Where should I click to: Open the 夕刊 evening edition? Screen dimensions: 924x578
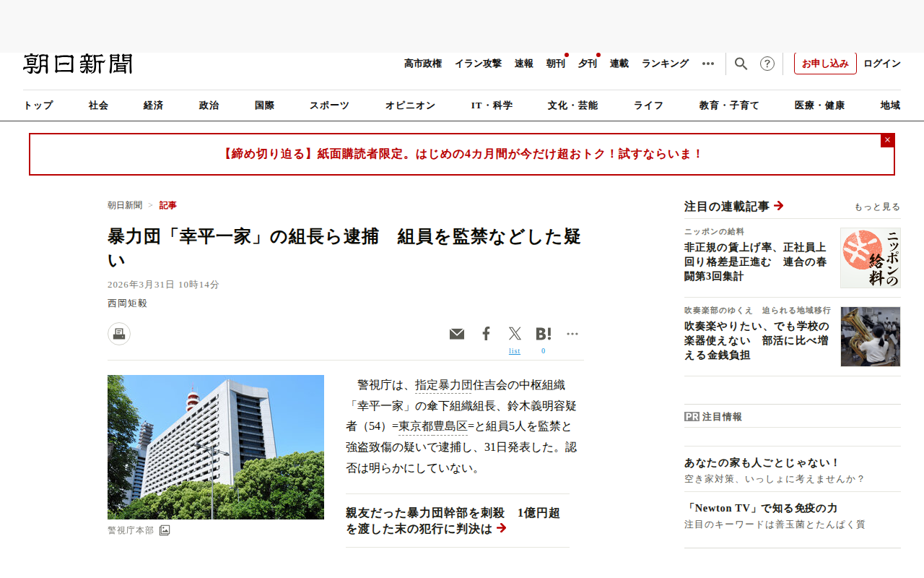(x=588, y=64)
